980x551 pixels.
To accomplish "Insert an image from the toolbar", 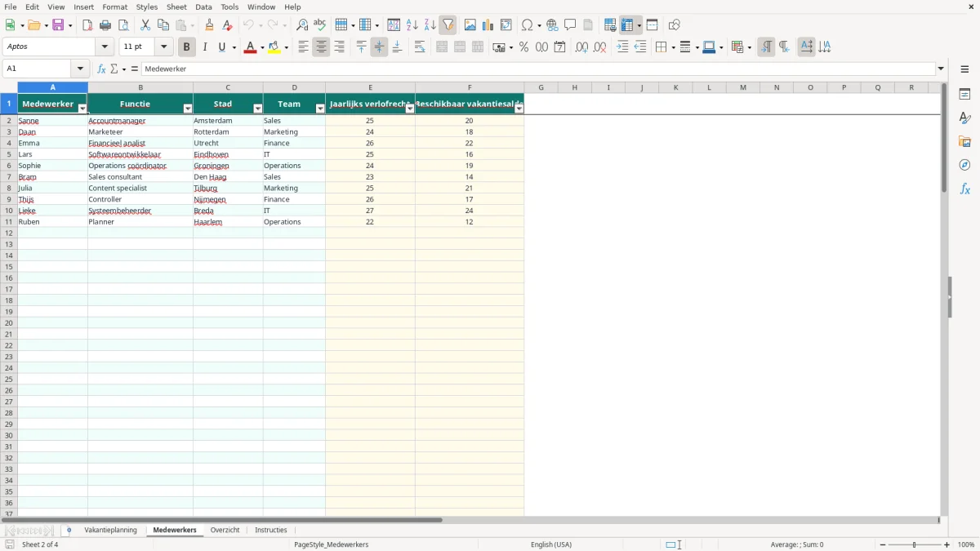I will click(470, 25).
